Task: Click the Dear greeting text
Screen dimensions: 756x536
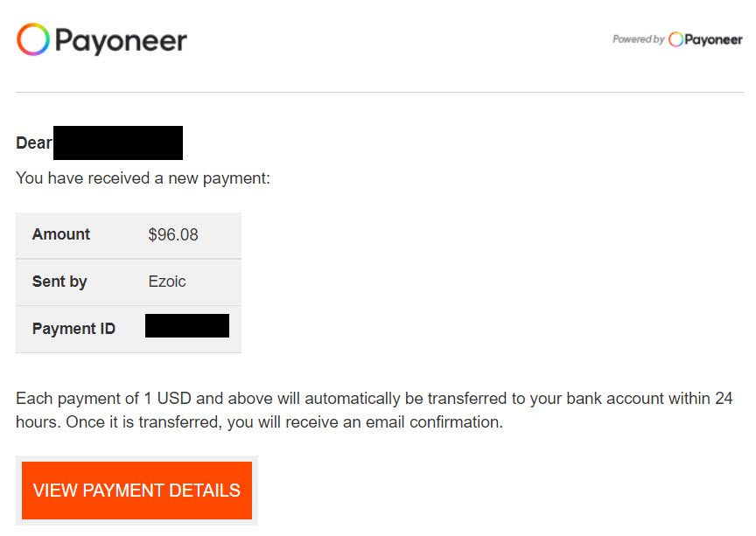Action: point(34,143)
